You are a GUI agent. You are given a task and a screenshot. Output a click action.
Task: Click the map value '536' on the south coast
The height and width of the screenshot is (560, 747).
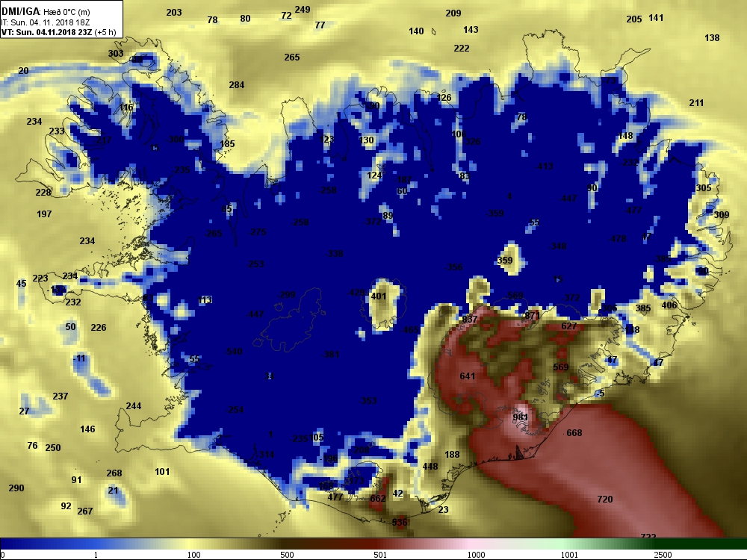coord(399,523)
